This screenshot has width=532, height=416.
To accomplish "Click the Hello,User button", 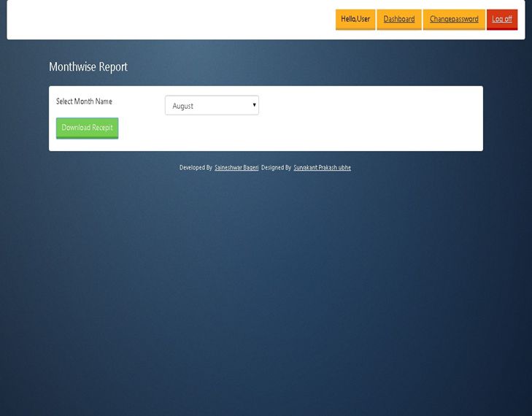I will coord(355,20).
